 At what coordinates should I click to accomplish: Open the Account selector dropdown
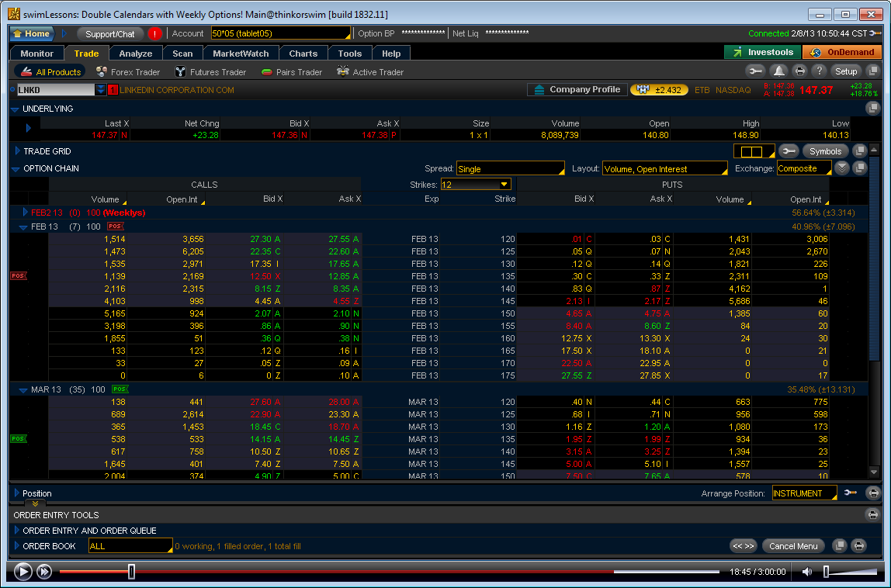tap(281, 33)
